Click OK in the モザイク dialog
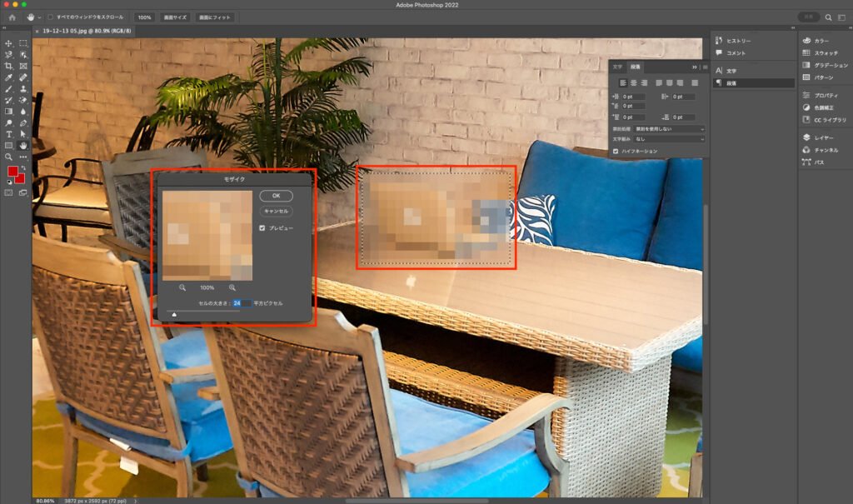853x504 pixels. [x=276, y=196]
